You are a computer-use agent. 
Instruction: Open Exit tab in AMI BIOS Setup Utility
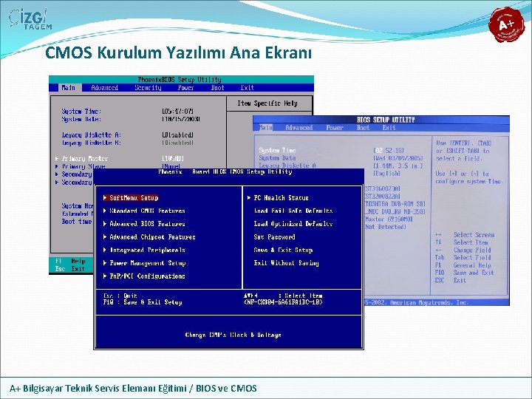pos(389,128)
